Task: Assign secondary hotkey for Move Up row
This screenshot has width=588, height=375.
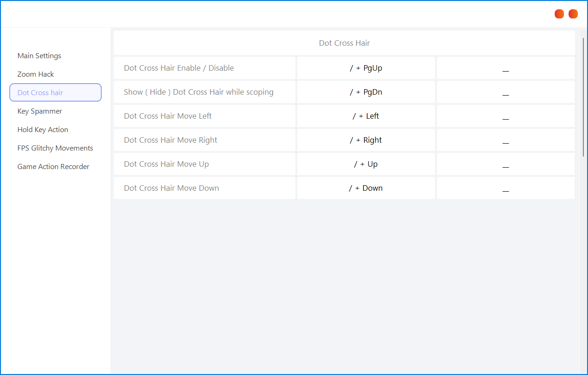Action: (505, 164)
